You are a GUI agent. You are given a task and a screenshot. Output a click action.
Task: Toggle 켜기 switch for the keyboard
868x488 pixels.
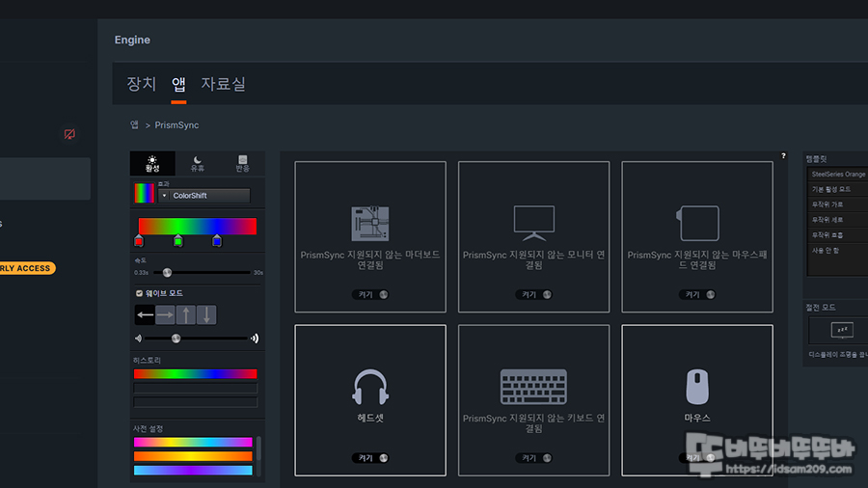pos(533,457)
